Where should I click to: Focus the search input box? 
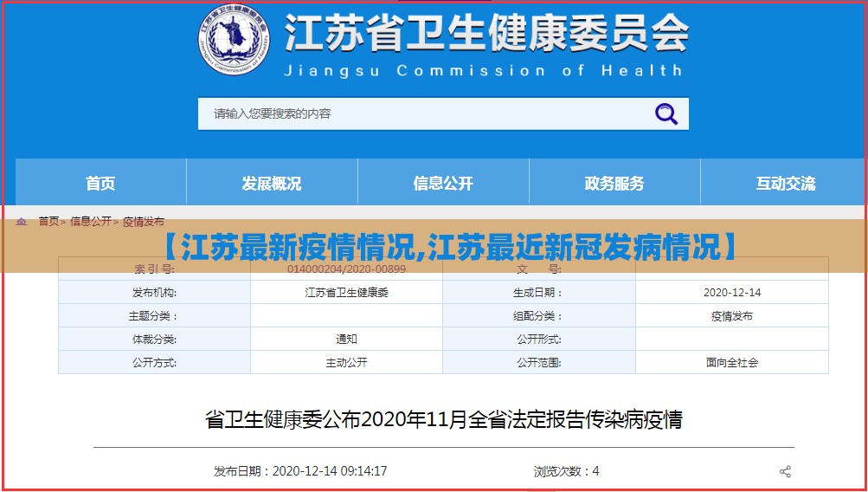pyautogui.click(x=443, y=114)
